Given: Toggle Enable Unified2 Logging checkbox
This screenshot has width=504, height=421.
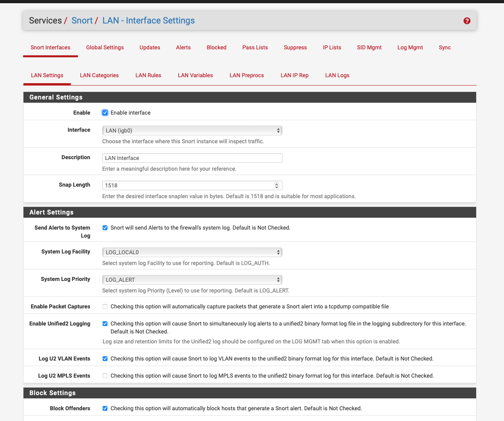Looking at the screenshot, I should (x=105, y=324).
